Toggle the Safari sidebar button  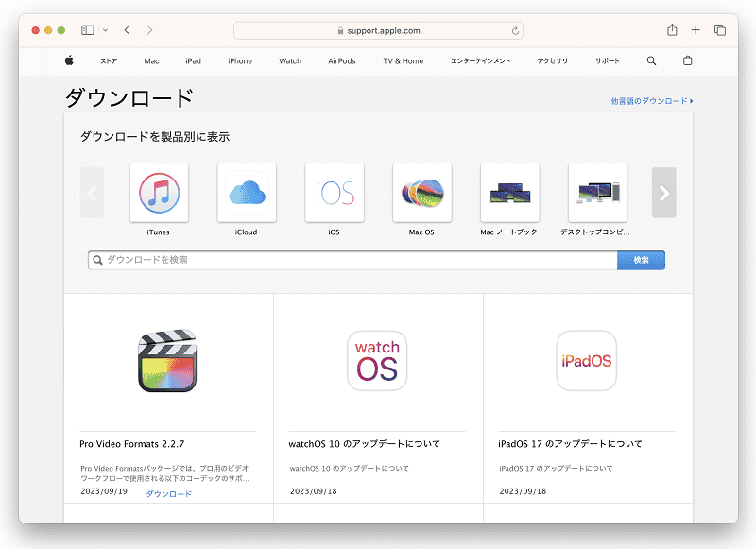tap(87, 30)
